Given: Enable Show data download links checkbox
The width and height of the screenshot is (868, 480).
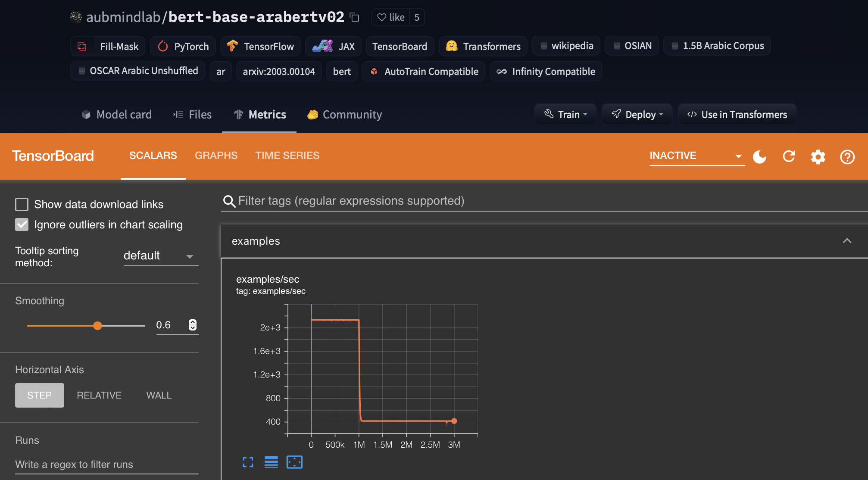Looking at the screenshot, I should 22,204.
